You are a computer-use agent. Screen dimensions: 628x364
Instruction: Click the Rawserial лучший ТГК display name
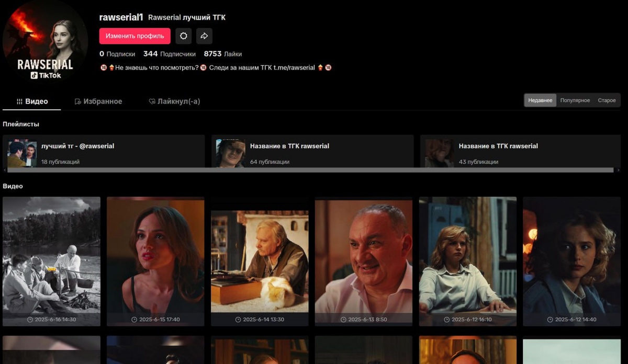click(187, 18)
